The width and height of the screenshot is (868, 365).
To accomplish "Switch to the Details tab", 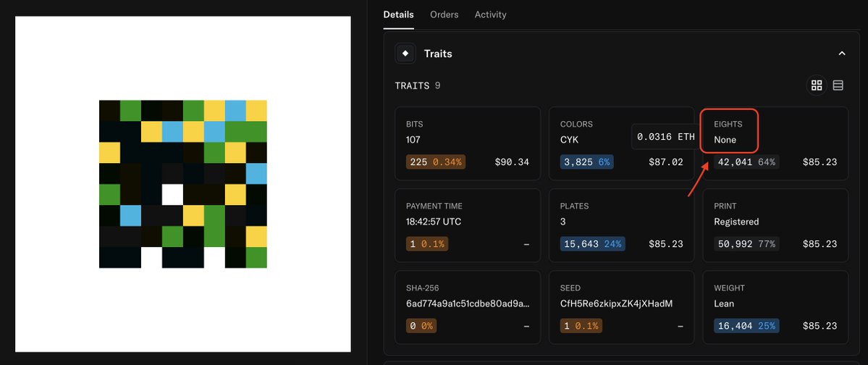I will (398, 14).
